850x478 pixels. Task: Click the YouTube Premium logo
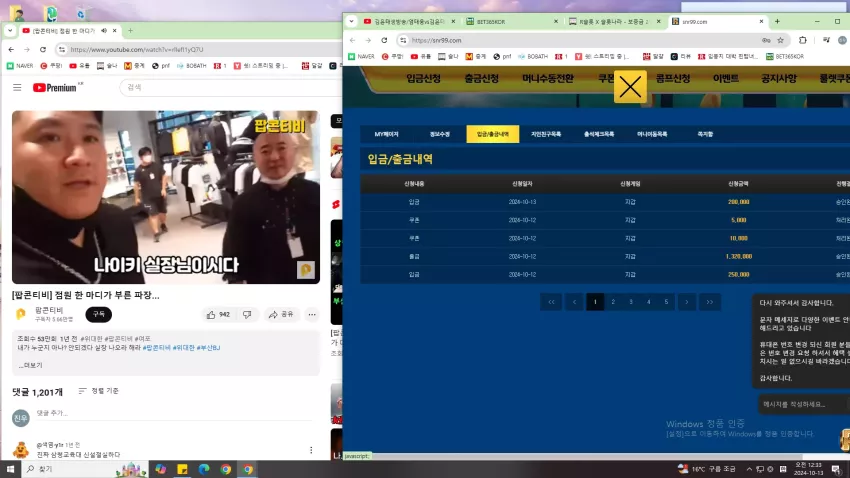57,87
